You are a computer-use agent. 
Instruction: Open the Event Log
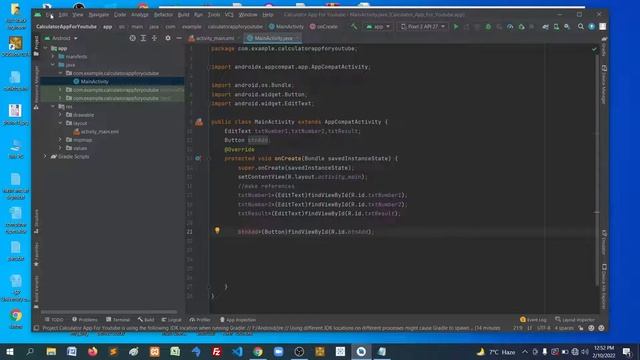point(533,320)
